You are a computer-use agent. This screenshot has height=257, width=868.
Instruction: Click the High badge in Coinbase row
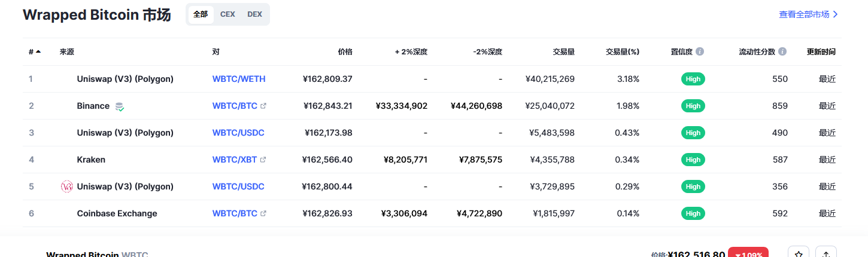pos(693,213)
